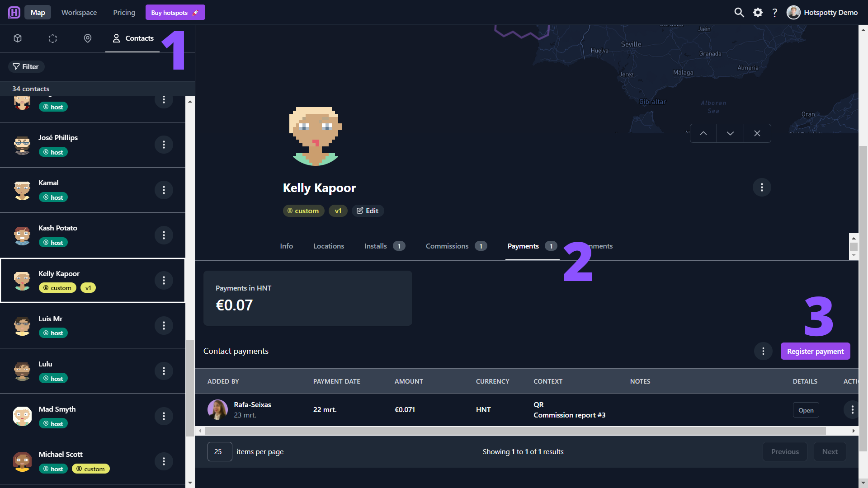
Task: Open details of Rafa-Seixas payment
Action: pyautogui.click(x=806, y=410)
